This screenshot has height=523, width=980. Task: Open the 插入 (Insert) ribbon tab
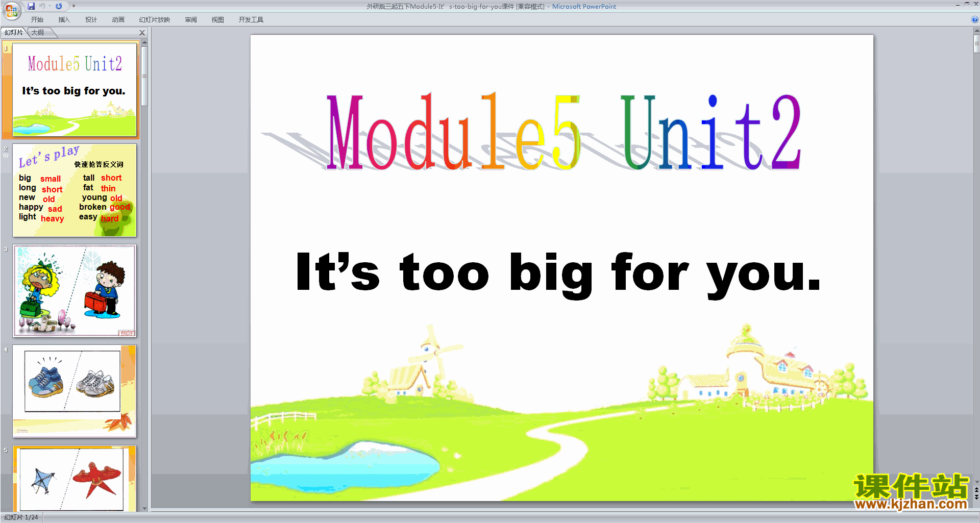[x=64, y=20]
